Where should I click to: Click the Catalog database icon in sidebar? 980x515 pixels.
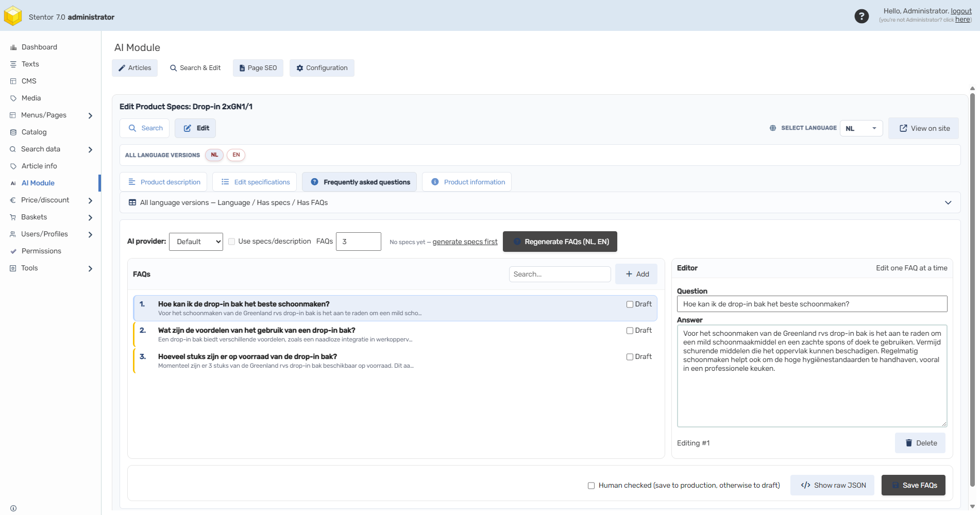13,132
